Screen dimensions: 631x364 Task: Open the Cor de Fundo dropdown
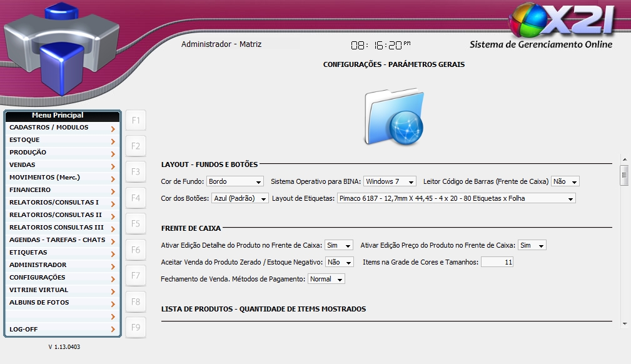(235, 181)
